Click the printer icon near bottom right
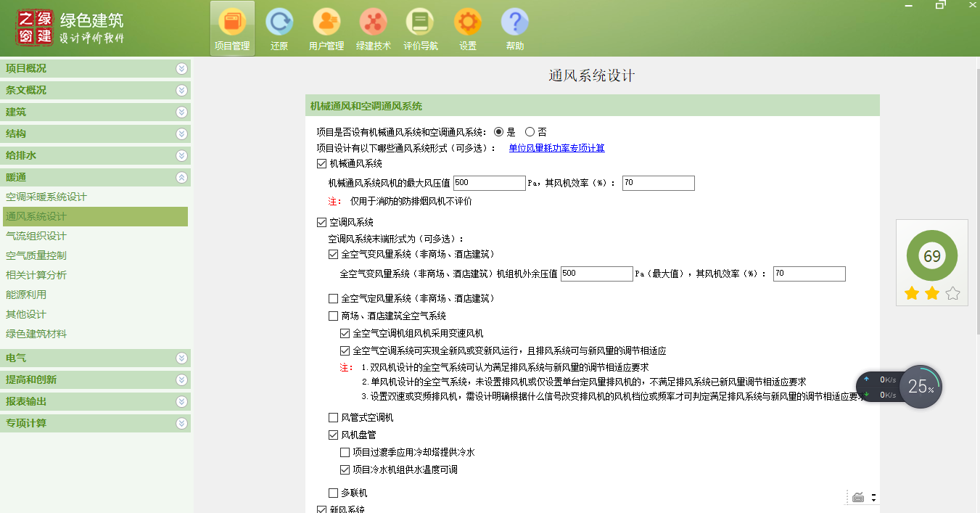 pos(859,497)
